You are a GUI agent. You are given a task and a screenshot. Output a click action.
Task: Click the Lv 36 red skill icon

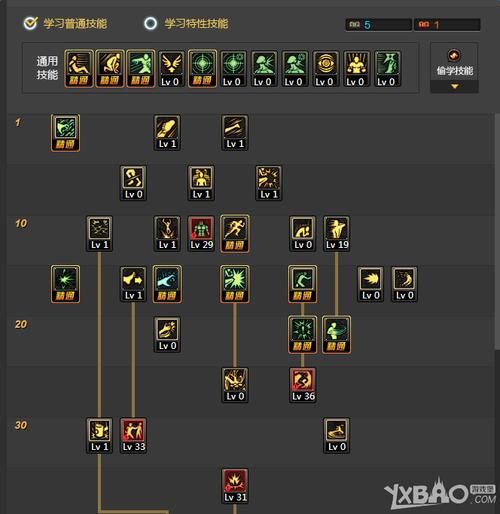coord(303,385)
